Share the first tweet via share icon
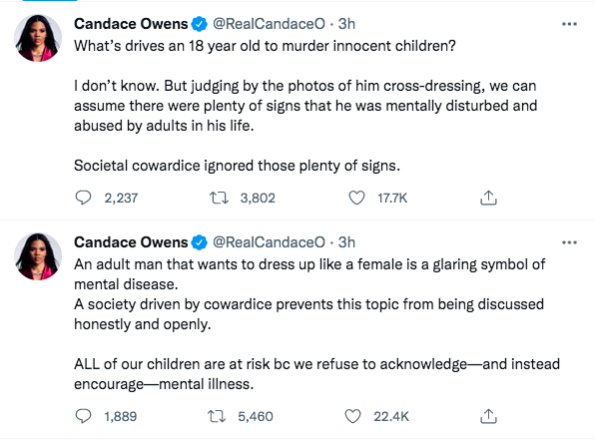Image resolution: width=595 pixels, height=442 pixels. (488, 198)
